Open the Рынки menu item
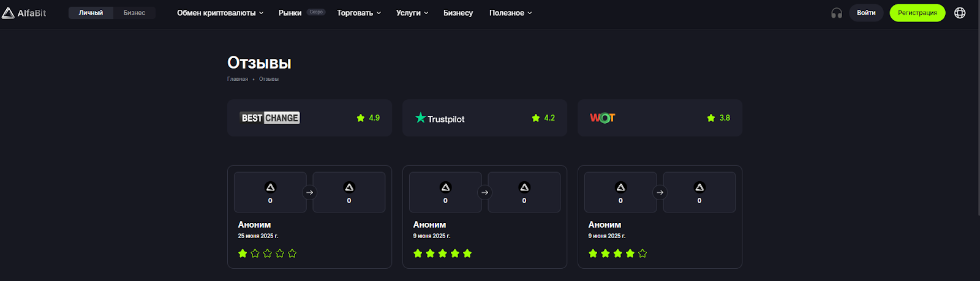This screenshot has width=980, height=281. coord(290,13)
